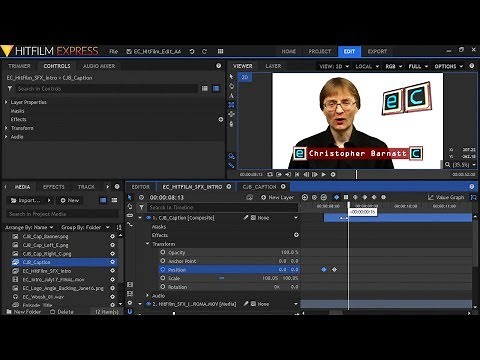Open the Home tab
This screenshot has height=360, width=480.
coord(288,51)
